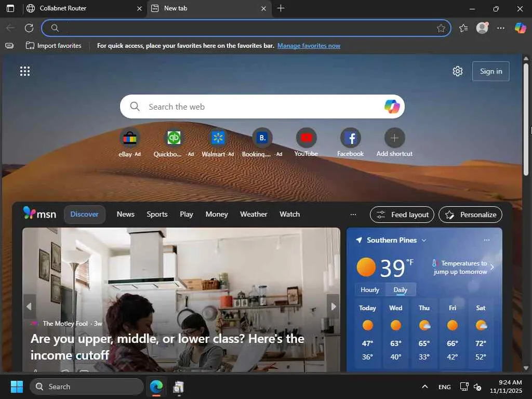Open Settings and more ellipsis menu
This screenshot has height=399, width=532.
(x=501, y=28)
